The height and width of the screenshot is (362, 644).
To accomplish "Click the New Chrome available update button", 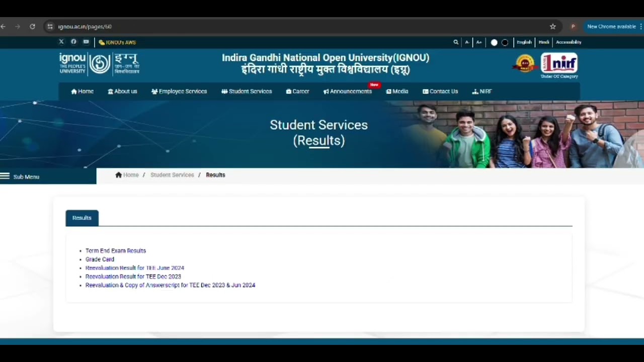I will (611, 27).
